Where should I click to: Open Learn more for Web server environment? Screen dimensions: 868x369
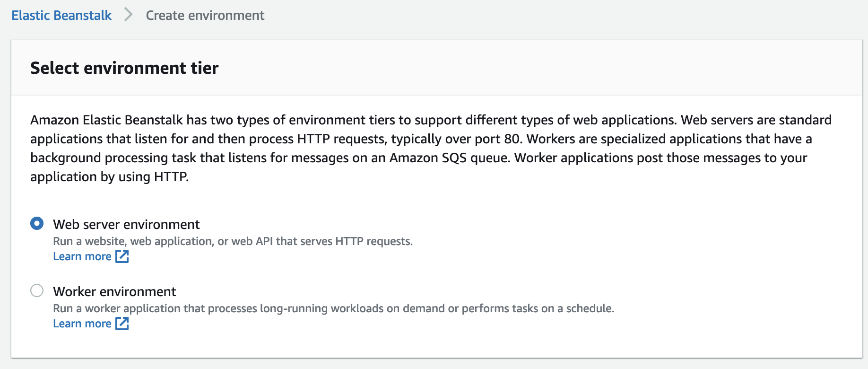pyautogui.click(x=82, y=256)
